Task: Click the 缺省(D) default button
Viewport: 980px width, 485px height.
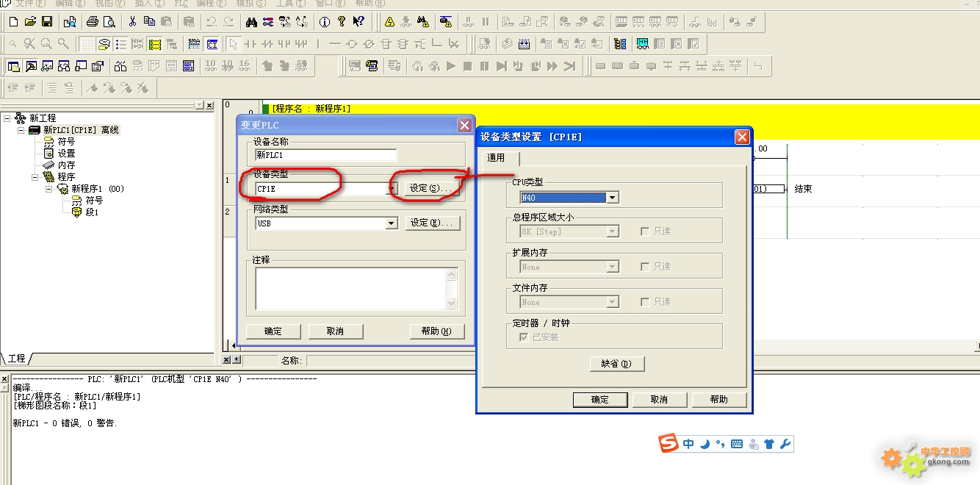Action: tap(617, 364)
